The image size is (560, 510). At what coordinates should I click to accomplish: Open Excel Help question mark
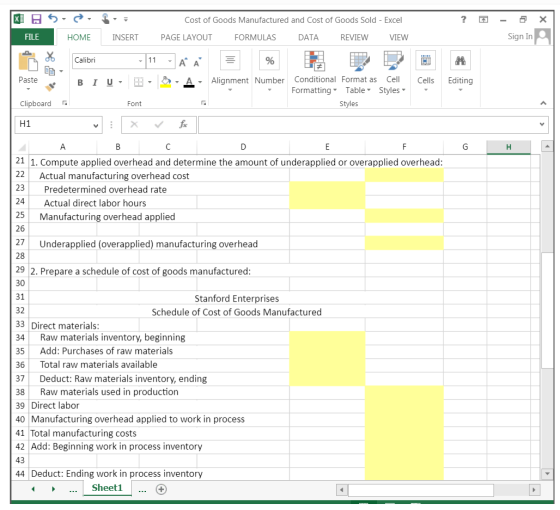pyautogui.click(x=463, y=19)
